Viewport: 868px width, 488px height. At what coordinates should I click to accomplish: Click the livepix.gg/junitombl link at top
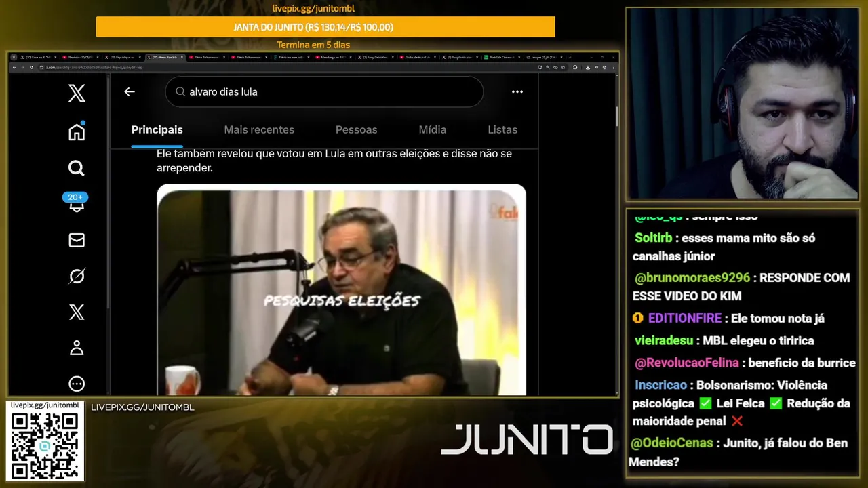click(x=313, y=9)
